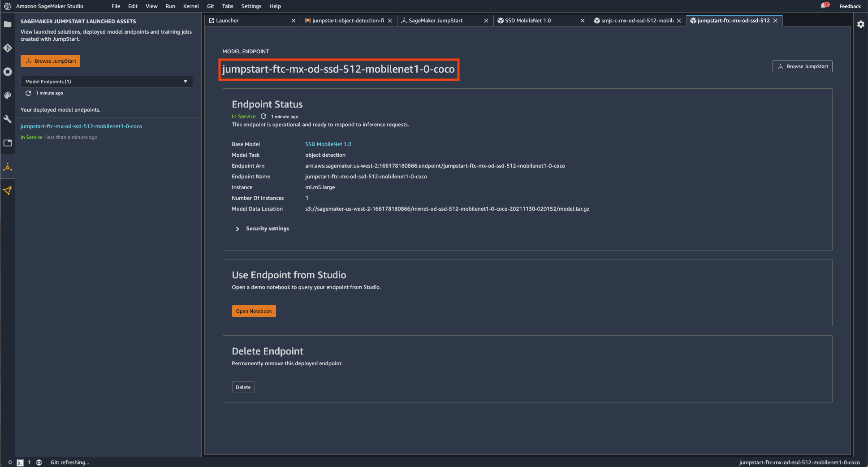Close the jumpstart-ftc-mx-od-ssd-512 tab

(775, 21)
